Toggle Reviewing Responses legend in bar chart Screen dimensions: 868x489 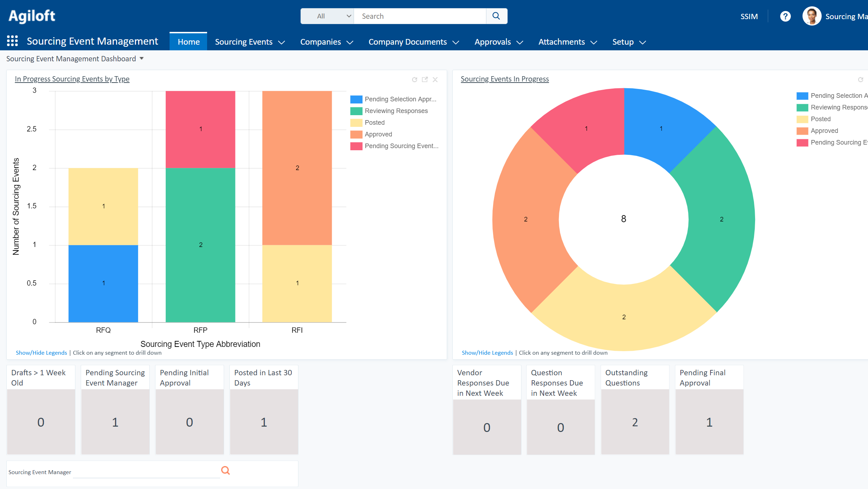[389, 111]
